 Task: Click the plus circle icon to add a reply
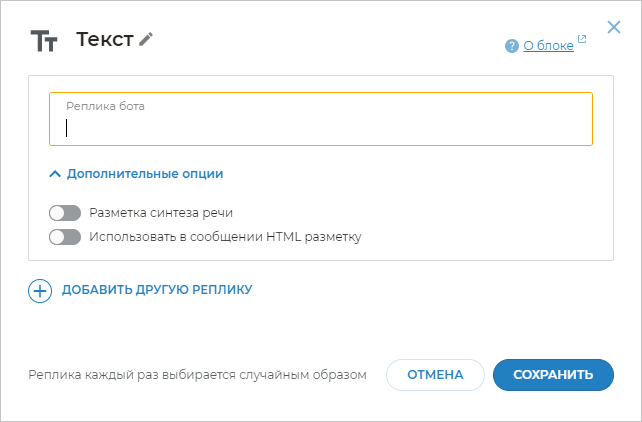pyautogui.click(x=40, y=291)
